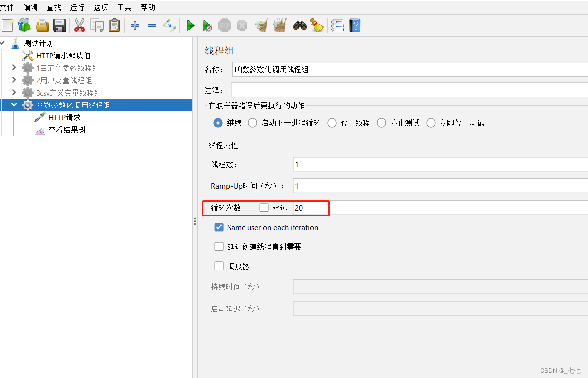Start the test with green play icon

191,26
